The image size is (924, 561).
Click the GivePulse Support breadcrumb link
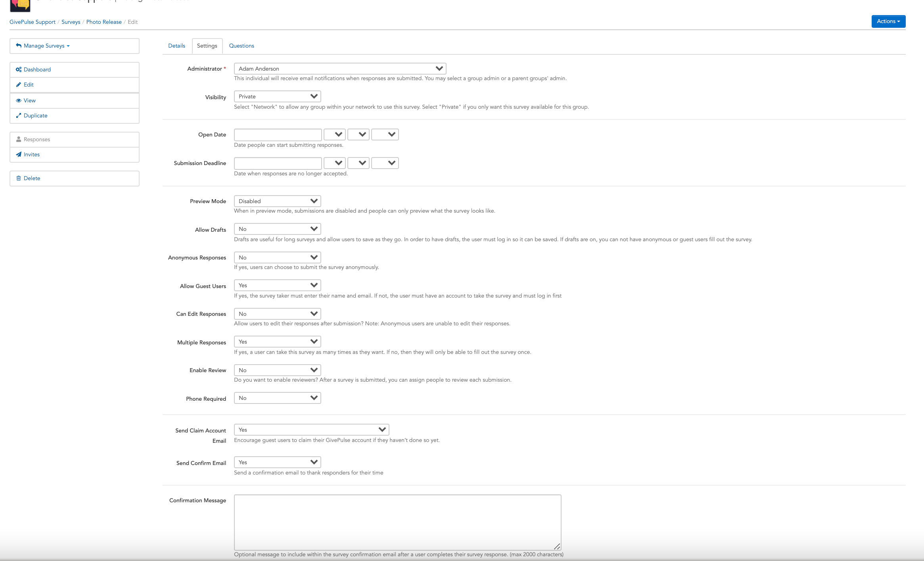click(x=33, y=22)
